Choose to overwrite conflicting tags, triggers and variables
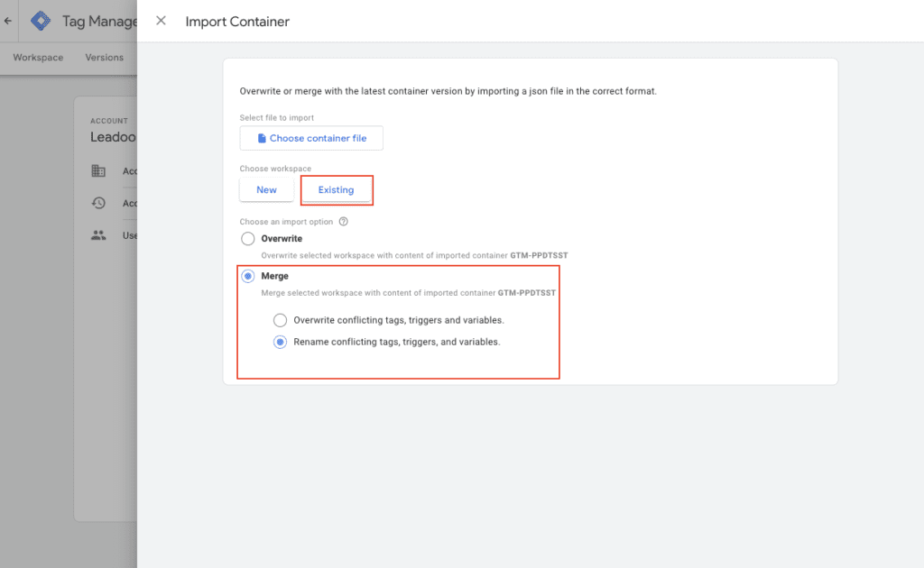The width and height of the screenshot is (924, 568). click(x=280, y=320)
